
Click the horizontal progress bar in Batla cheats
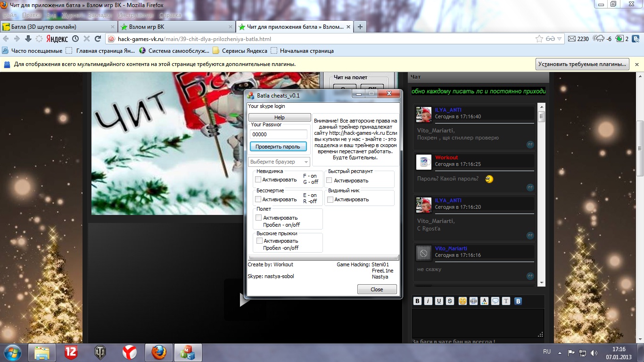point(323,257)
